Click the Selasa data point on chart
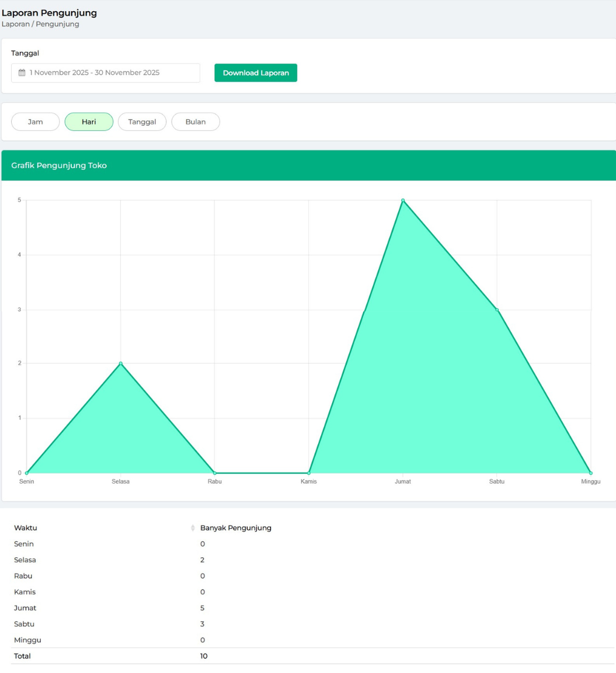This screenshot has width=616, height=673. 121,363
